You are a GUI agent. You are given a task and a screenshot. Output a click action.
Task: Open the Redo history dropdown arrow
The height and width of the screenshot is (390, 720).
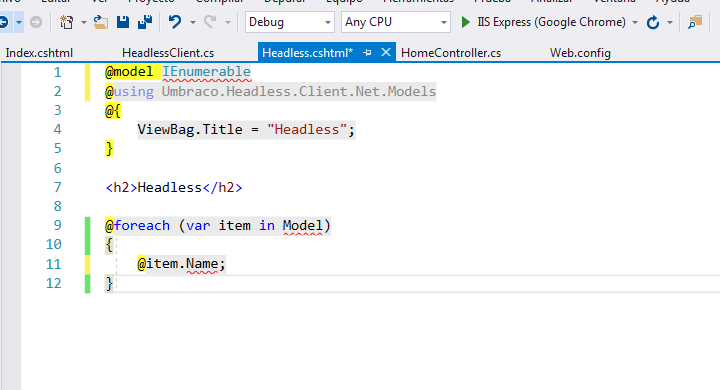pyautogui.click(x=228, y=22)
